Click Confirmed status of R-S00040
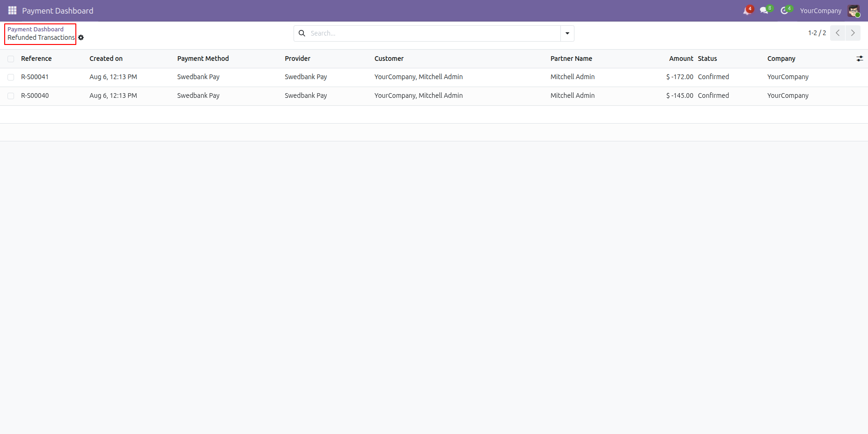The width and height of the screenshot is (868, 434). tap(714, 96)
